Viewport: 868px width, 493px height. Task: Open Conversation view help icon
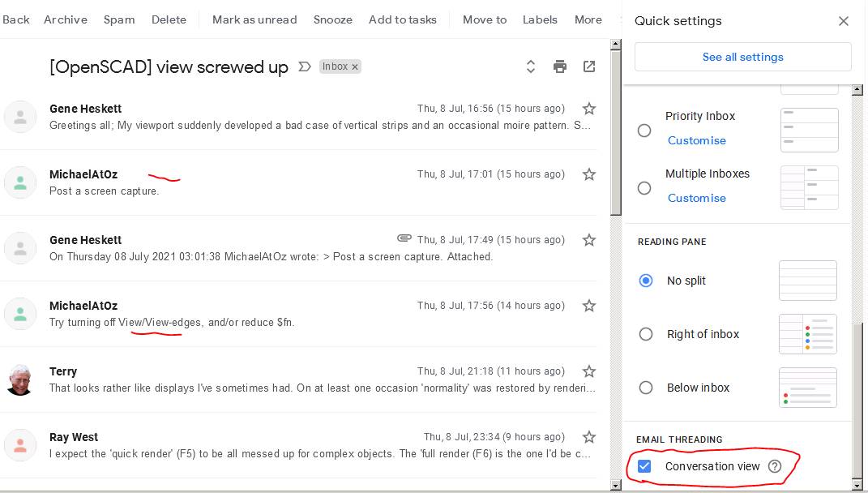[x=775, y=466]
